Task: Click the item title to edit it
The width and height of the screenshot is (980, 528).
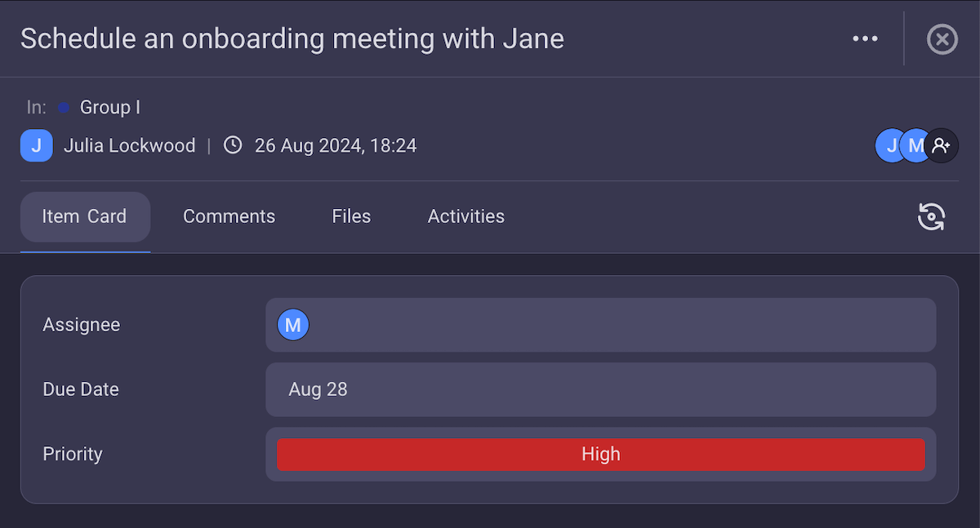Action: click(292, 38)
